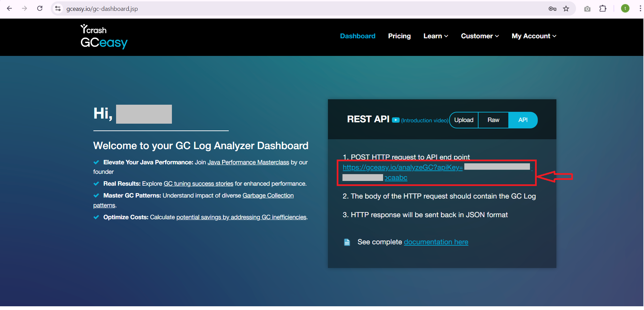
Task: Open the green profile avatar
Action: [625, 8]
